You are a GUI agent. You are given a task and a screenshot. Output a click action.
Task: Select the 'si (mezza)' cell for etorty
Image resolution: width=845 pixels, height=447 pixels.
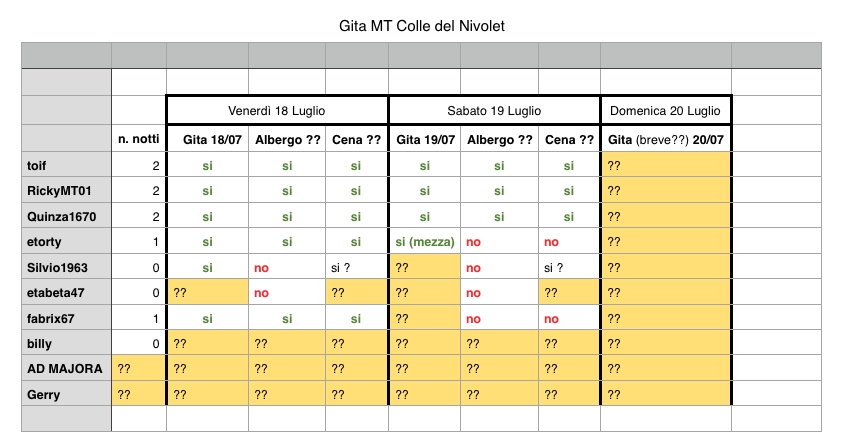click(425, 241)
